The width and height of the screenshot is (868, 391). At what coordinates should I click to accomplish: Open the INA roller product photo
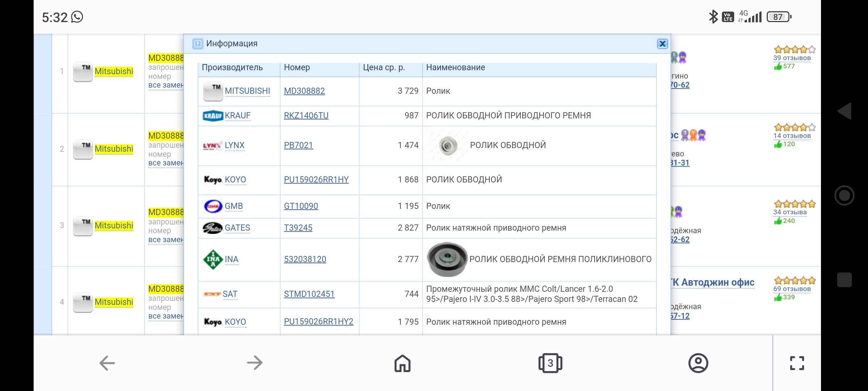447,259
